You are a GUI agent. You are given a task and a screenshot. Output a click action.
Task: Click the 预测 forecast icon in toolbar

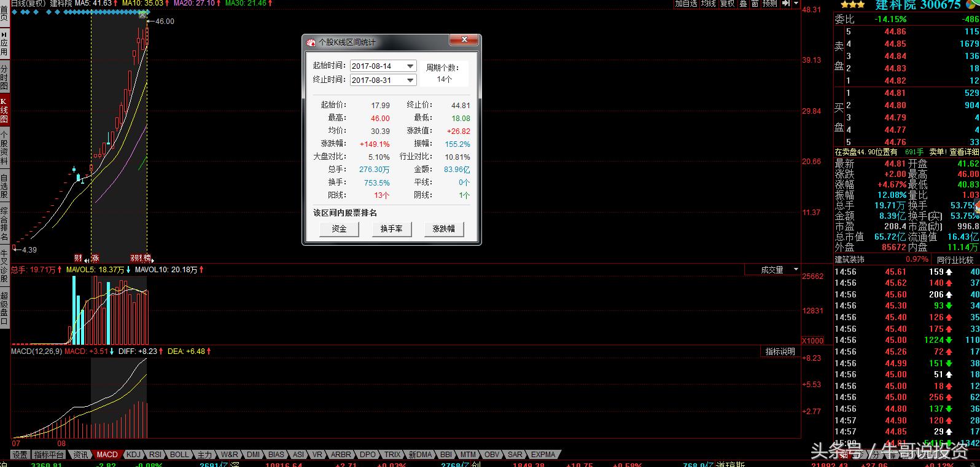point(769,4)
